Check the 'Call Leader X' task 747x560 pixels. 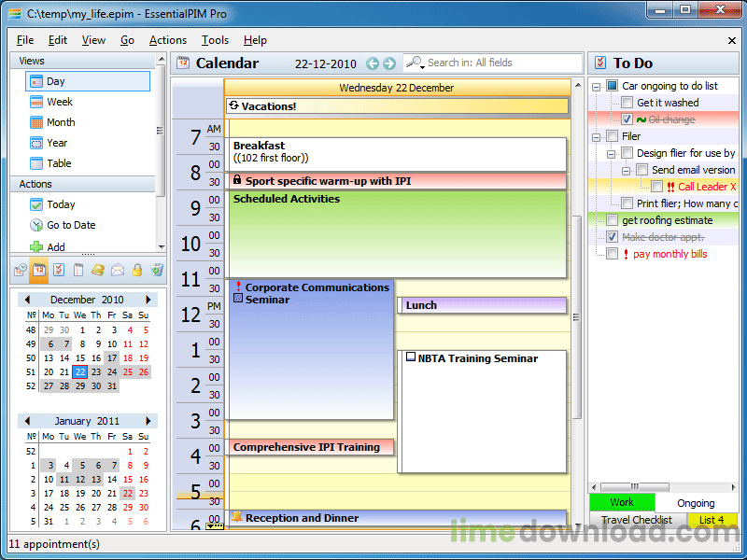(657, 187)
